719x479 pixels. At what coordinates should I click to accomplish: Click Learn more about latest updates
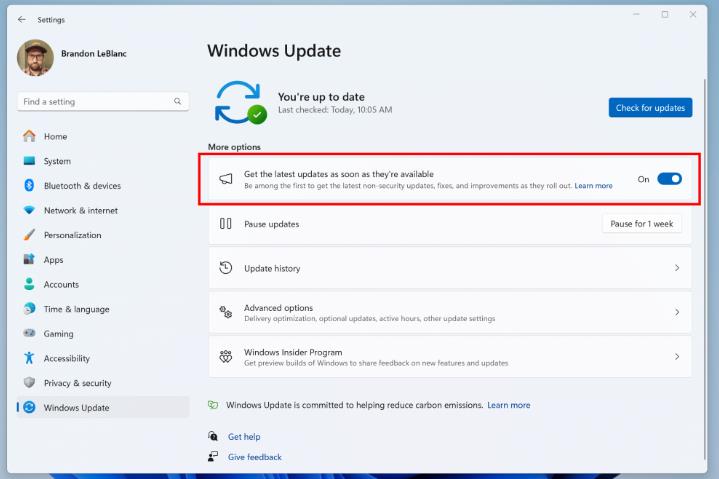tap(593, 186)
